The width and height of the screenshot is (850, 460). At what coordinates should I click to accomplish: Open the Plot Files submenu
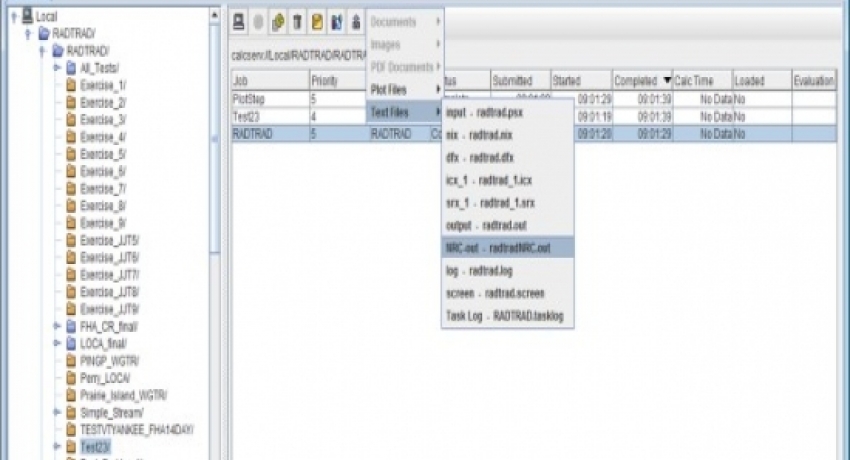click(405, 89)
